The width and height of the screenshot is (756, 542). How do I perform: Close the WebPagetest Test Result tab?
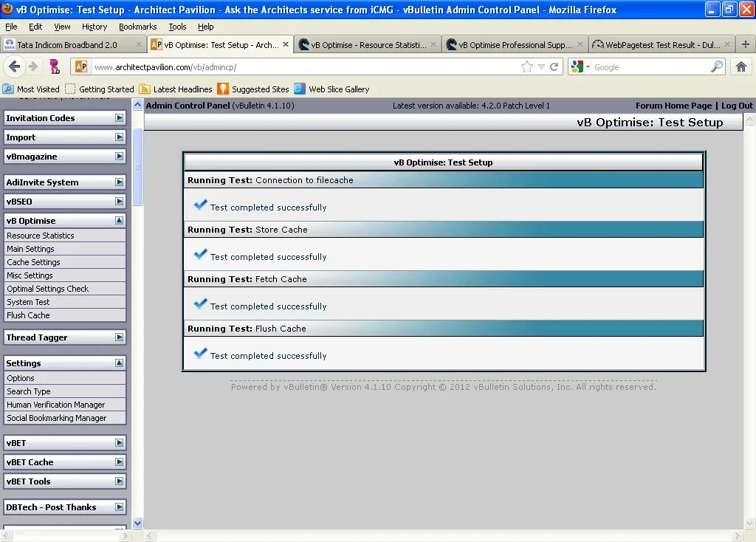click(x=727, y=44)
